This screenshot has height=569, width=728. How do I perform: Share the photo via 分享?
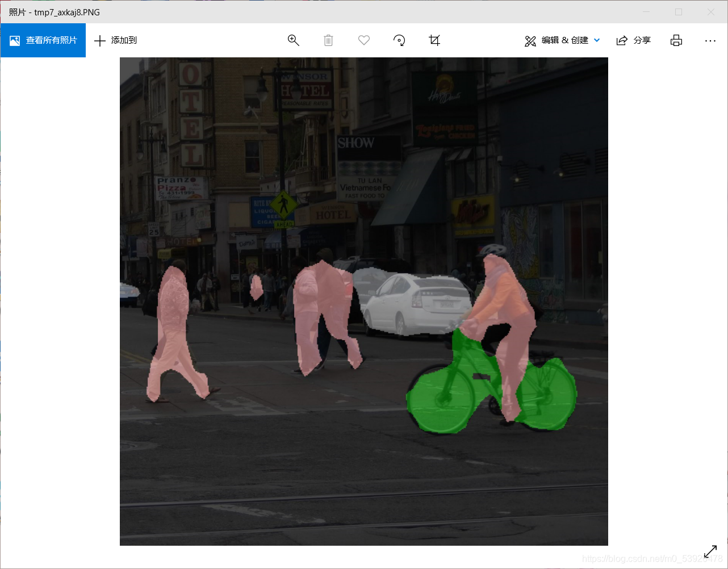point(634,40)
